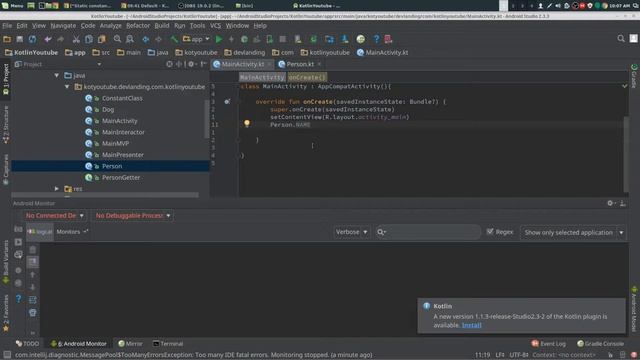Click the Cut scissors icon
The width and height of the screenshot is (640, 360).
[76, 39]
